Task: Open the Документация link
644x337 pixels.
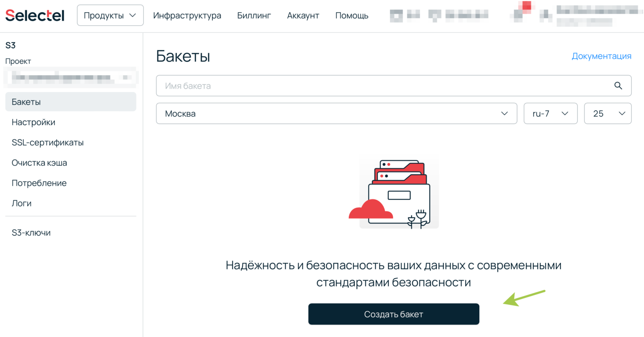Action: point(601,56)
